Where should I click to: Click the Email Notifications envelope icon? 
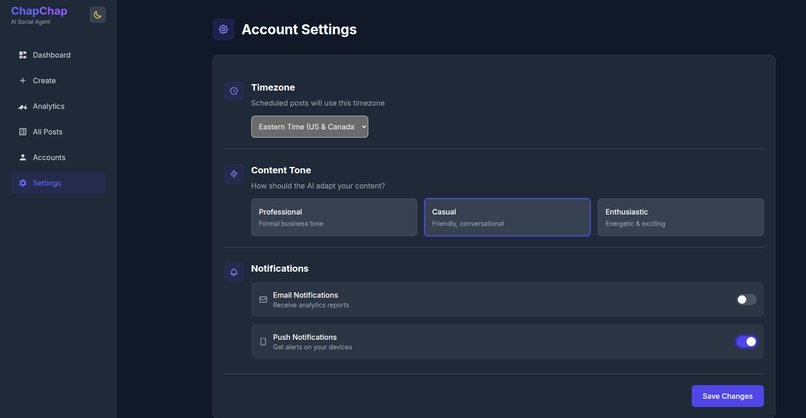point(263,300)
